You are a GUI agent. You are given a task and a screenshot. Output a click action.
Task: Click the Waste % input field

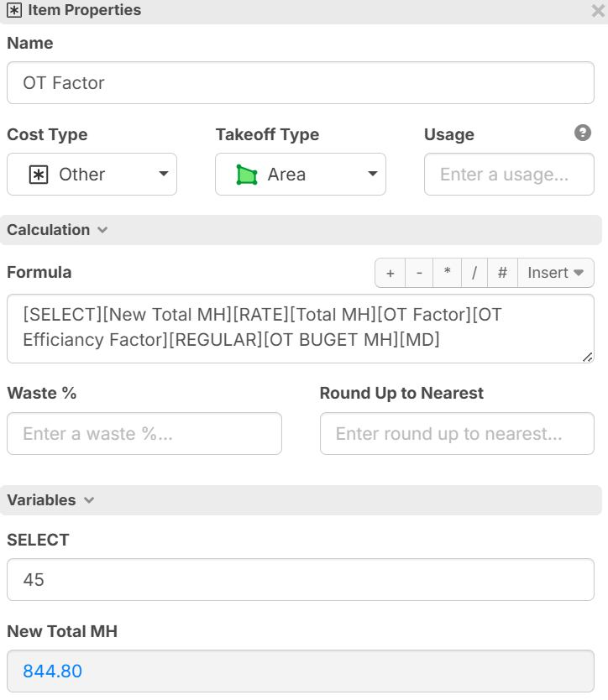144,434
